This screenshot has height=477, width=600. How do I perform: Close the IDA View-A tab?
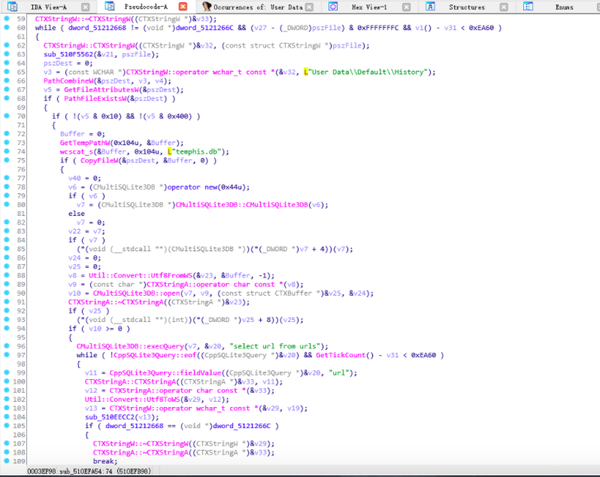point(85,7)
